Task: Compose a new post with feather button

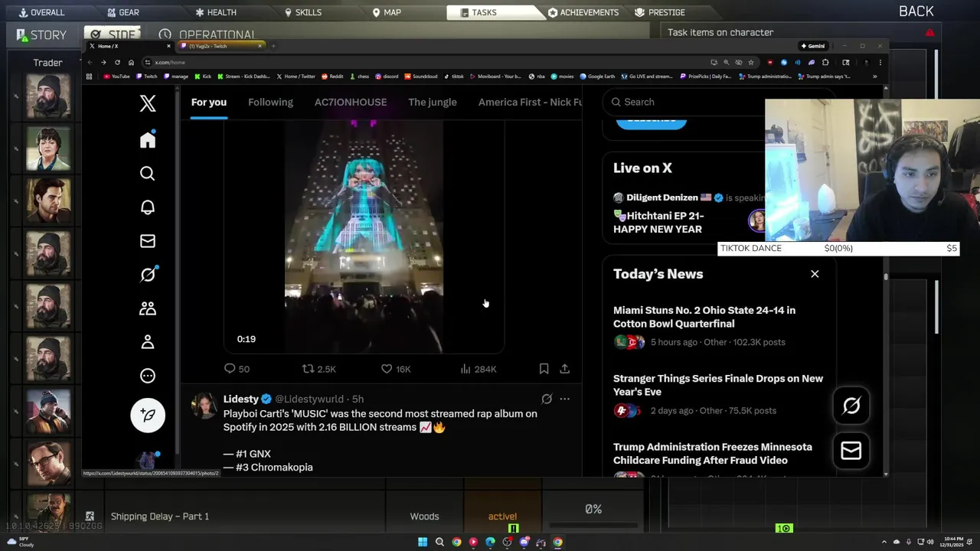Action: [x=148, y=415]
